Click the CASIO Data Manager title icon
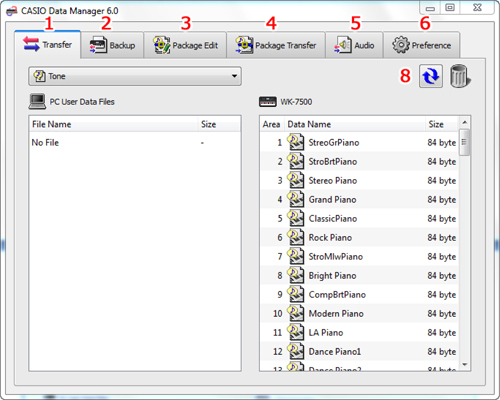Image resolution: width=500 pixels, height=400 pixels. [12, 11]
